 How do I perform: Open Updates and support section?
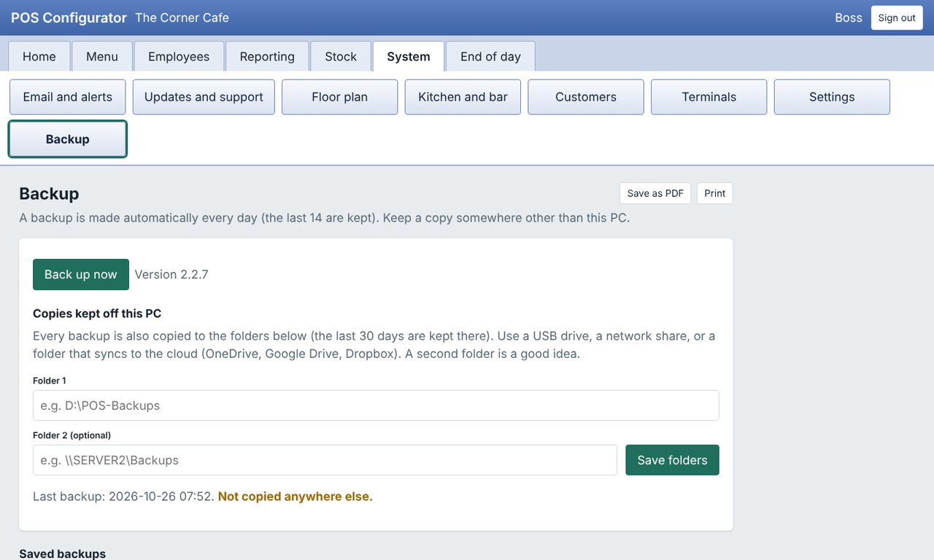pyautogui.click(x=204, y=97)
